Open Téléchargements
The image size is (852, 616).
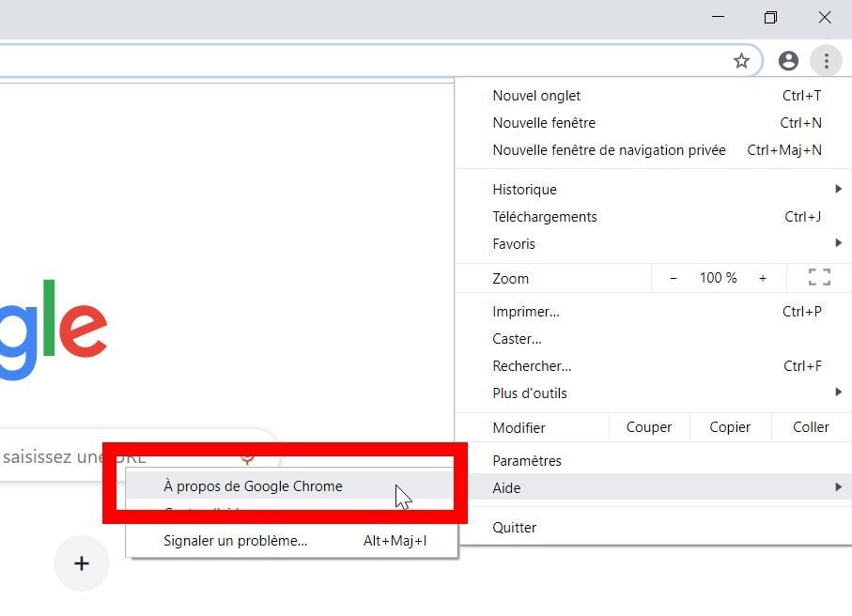tap(653, 217)
